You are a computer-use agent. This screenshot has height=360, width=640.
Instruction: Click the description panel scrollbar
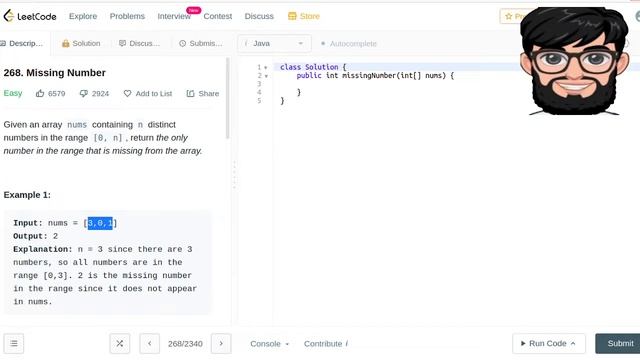point(227,98)
